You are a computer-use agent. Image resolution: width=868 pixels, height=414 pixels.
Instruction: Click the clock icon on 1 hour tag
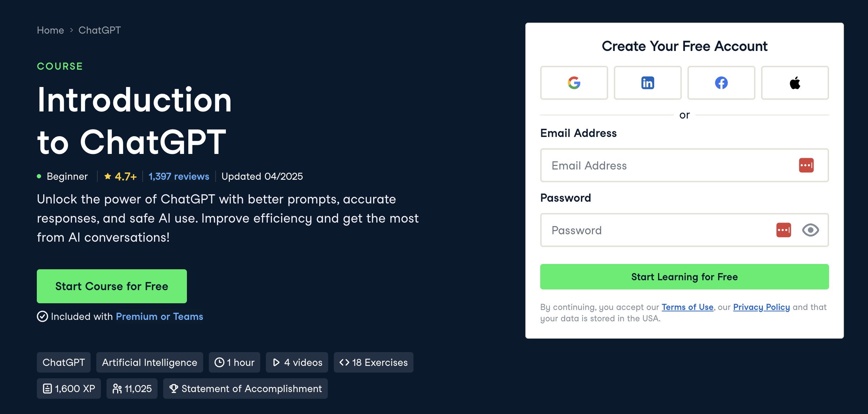coord(219,362)
